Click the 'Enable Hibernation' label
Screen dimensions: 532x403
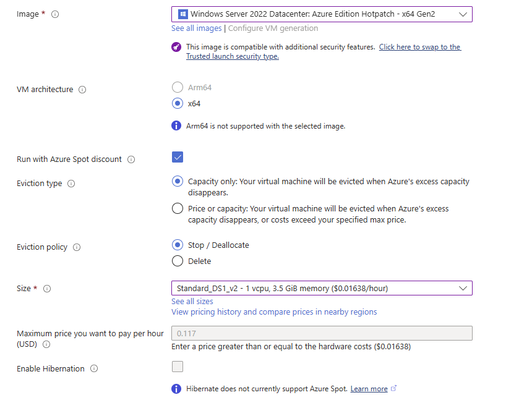click(51, 369)
